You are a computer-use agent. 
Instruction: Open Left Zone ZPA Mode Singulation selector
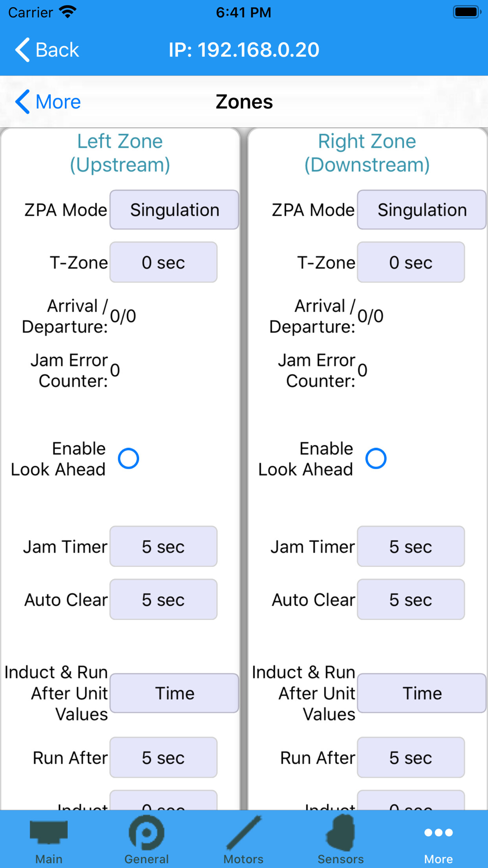coord(174,210)
